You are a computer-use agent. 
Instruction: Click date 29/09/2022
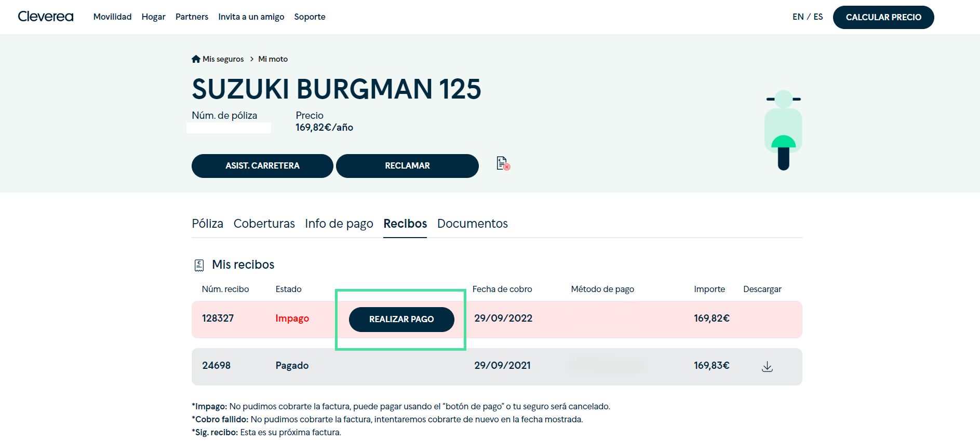tap(503, 319)
